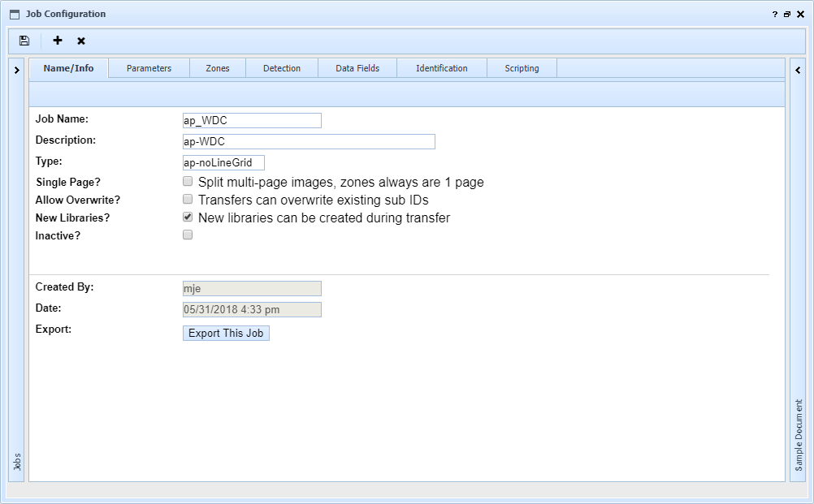Screen dimensions: 814x504
Task: Expand the Sample Document panel
Action: [x=798, y=71]
